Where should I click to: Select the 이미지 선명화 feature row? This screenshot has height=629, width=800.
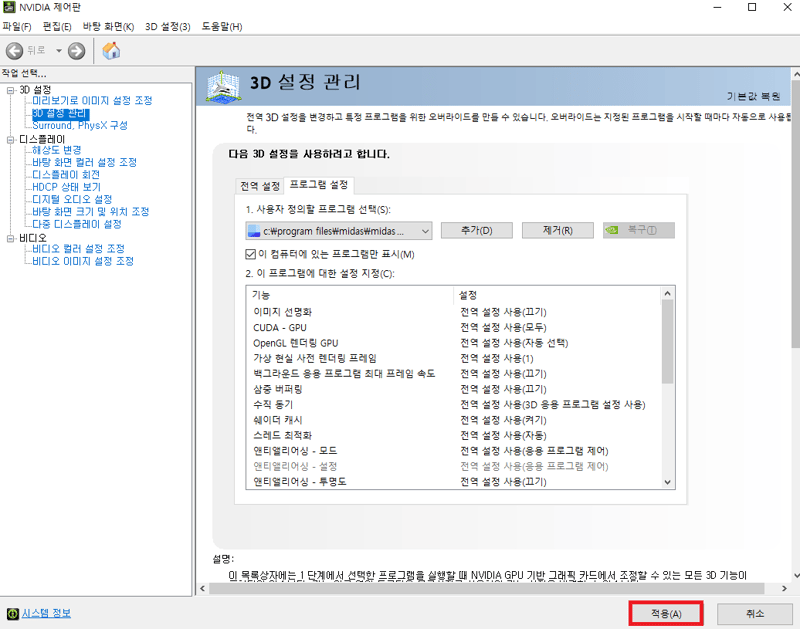coord(454,312)
